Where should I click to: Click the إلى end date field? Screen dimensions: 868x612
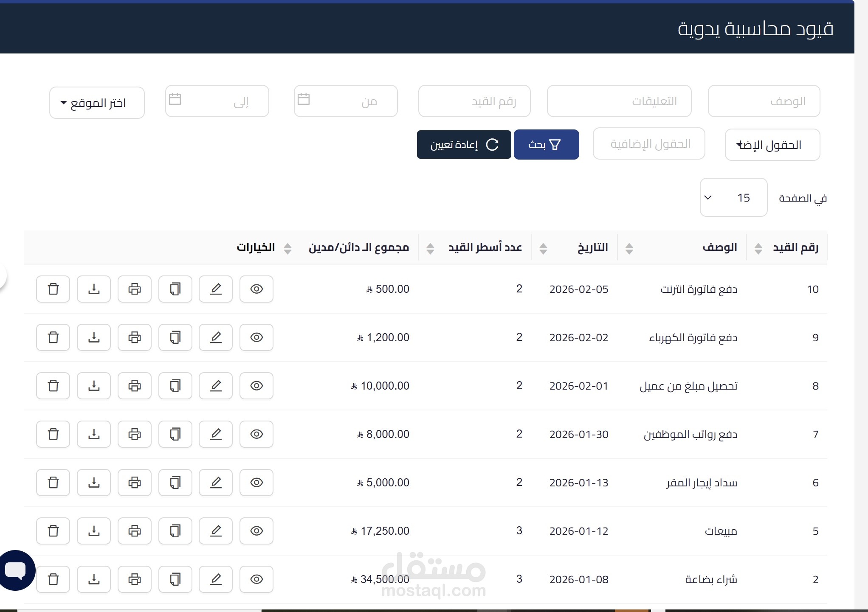[217, 101]
